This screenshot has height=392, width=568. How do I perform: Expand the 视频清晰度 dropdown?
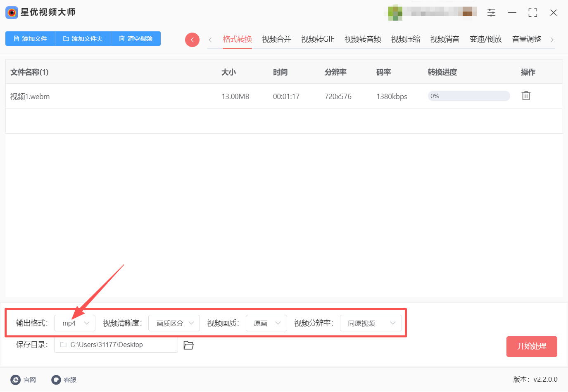tap(174, 323)
